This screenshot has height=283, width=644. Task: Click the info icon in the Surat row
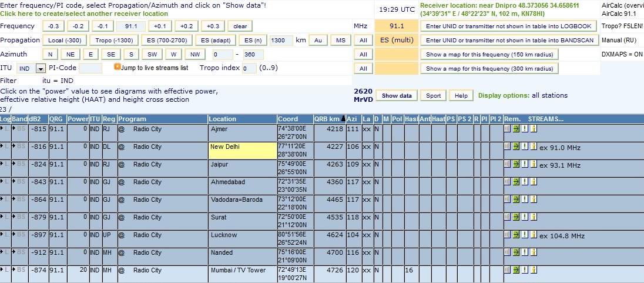point(534,217)
